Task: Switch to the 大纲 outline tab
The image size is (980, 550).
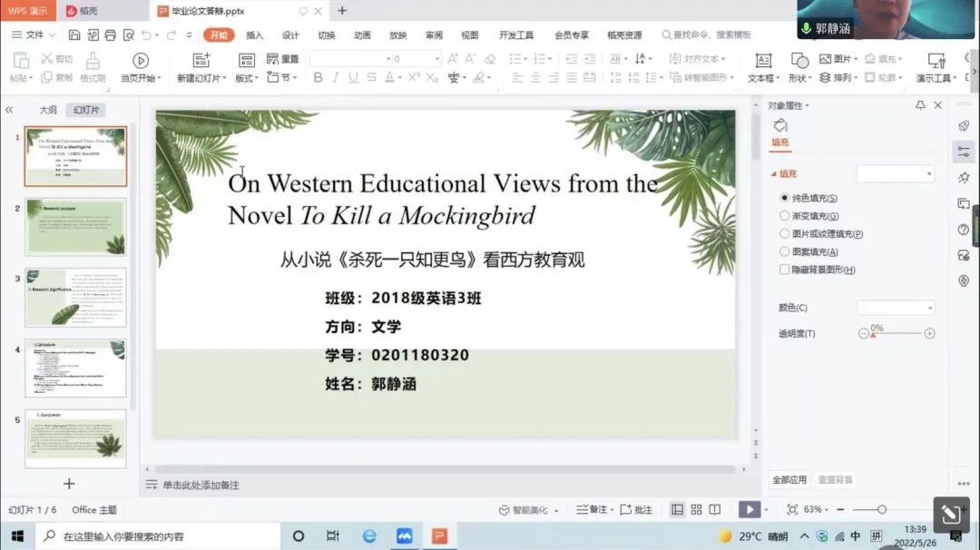Action: click(x=47, y=110)
